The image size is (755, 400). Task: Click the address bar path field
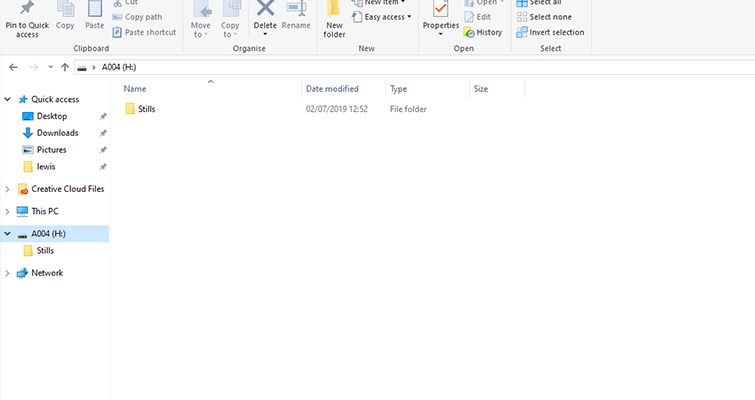point(400,67)
